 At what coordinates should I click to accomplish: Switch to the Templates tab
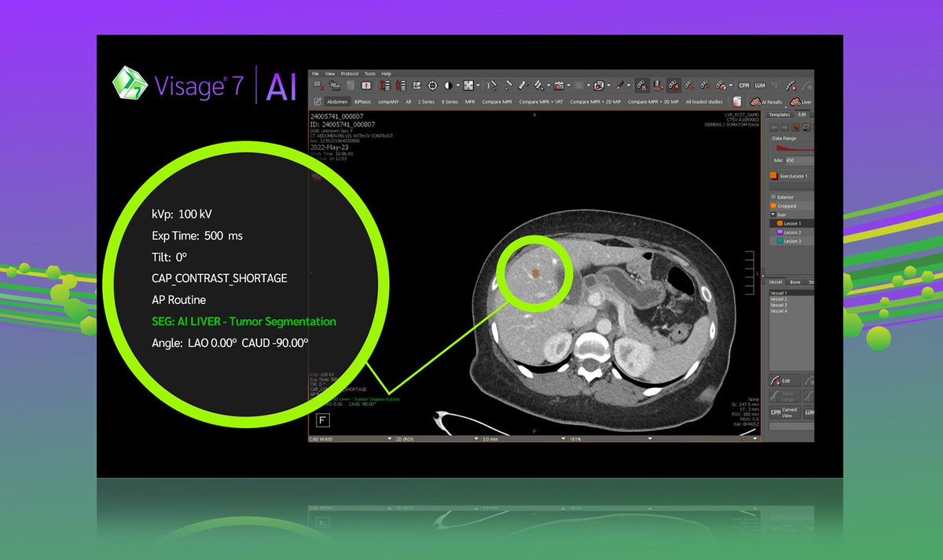780,115
